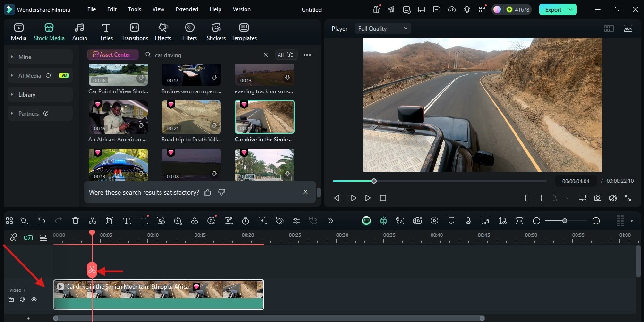Open the color grading circles tool
This screenshot has width=644, height=322.
point(195,221)
